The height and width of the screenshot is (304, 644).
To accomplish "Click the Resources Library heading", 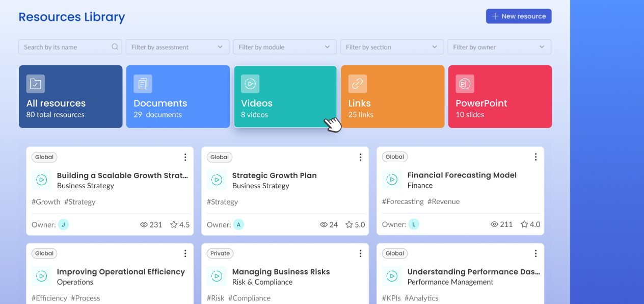I will tap(72, 17).
